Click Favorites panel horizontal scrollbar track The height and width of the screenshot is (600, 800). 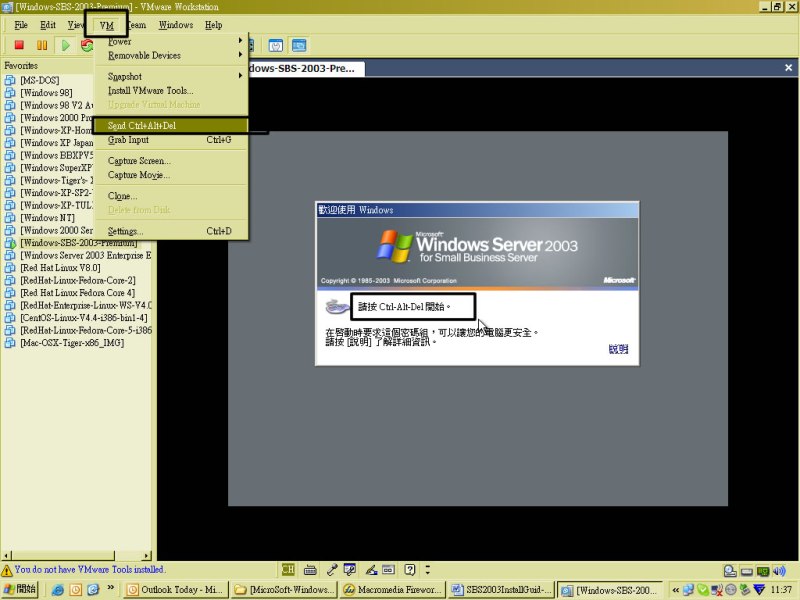[x=128, y=556]
